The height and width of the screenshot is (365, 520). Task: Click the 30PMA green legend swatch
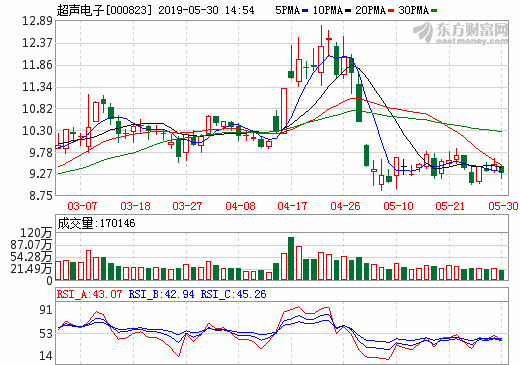tap(434, 11)
